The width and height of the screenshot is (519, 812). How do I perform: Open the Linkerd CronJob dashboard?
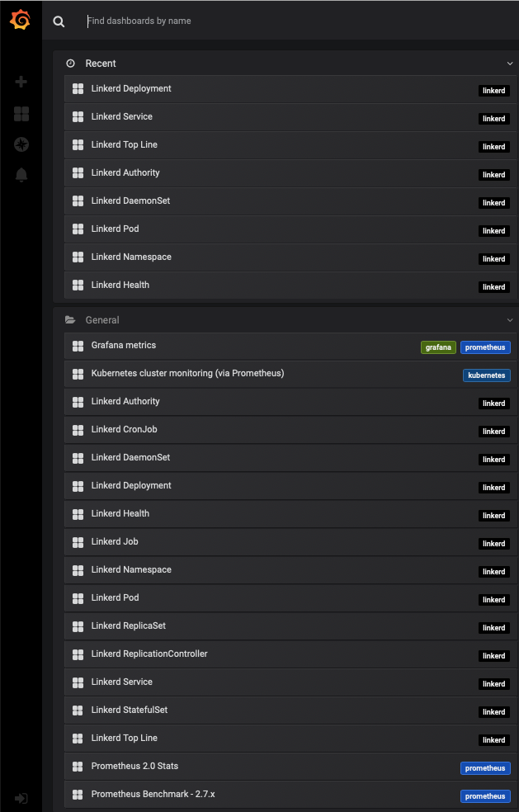coord(290,429)
